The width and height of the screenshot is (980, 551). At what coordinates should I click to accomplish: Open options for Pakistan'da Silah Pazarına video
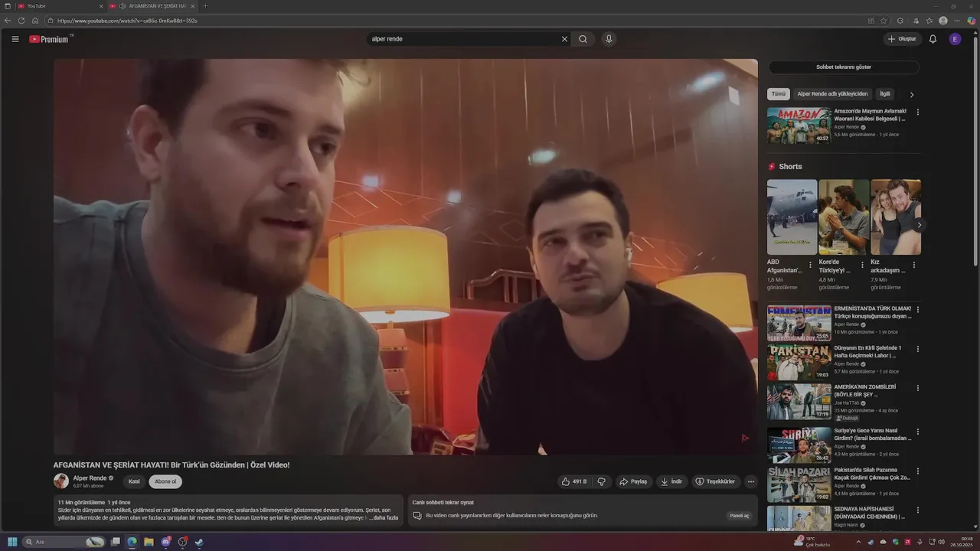click(x=918, y=471)
